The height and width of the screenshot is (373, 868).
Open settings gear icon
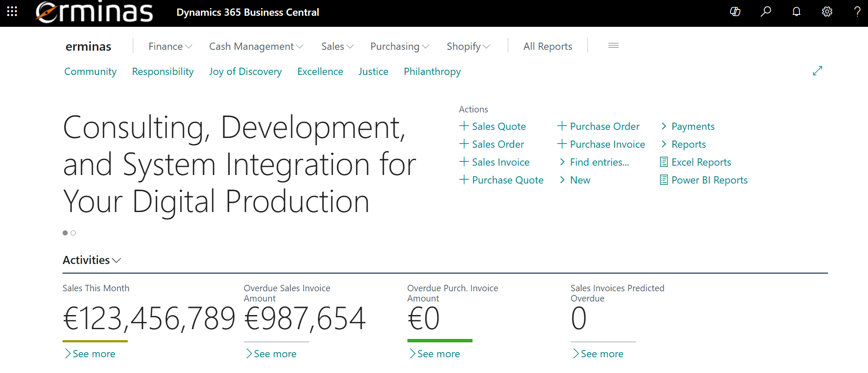[x=827, y=11]
